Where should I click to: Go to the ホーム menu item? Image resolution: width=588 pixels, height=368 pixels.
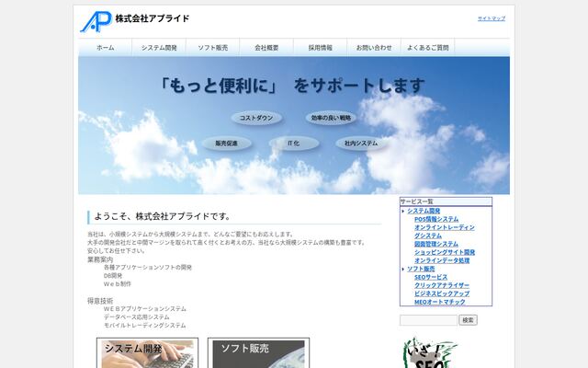click(x=106, y=48)
